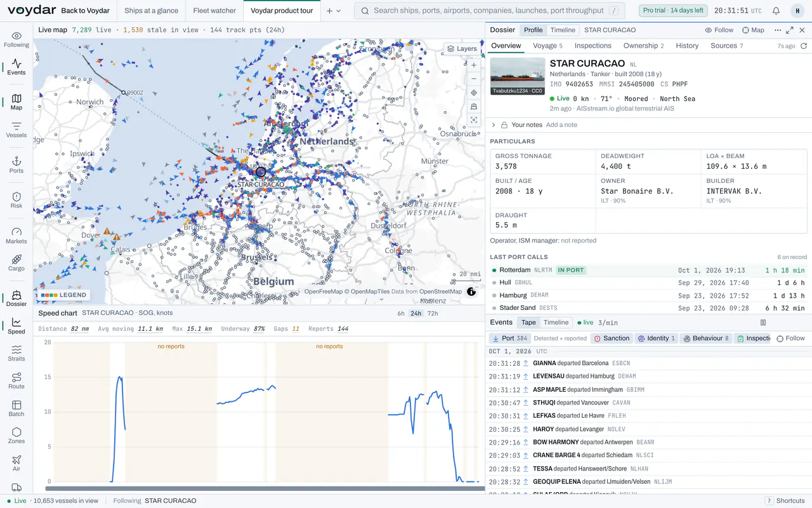Screen dimensions: 812x508
Task: Open the Following eye icon in sidebar
Action: (x=16, y=39)
